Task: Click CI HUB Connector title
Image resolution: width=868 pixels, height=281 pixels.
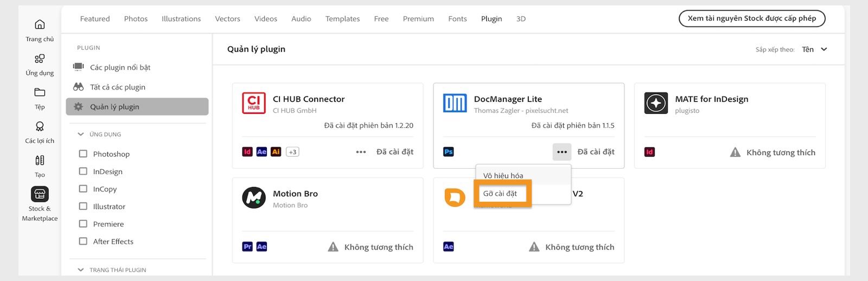Action: tap(309, 99)
